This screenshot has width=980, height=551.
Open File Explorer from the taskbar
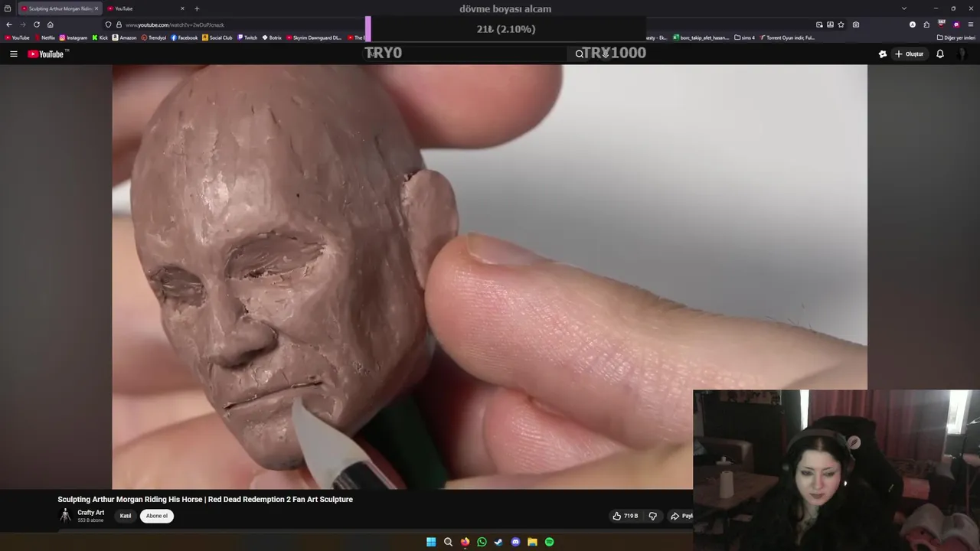click(532, 542)
